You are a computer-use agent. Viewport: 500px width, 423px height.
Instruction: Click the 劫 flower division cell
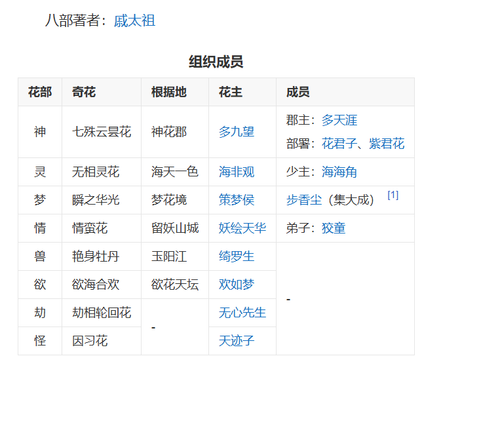(40, 313)
